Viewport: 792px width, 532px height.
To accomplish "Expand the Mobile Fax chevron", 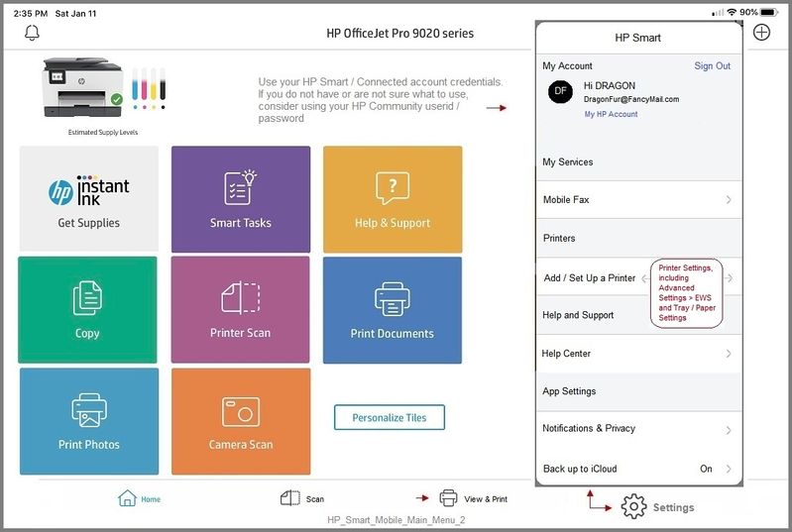I will coord(729,200).
